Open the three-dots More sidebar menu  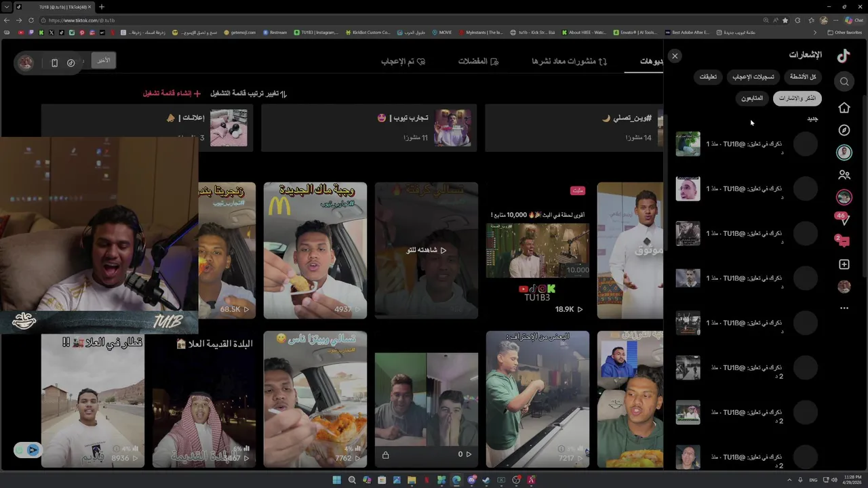coord(844,308)
